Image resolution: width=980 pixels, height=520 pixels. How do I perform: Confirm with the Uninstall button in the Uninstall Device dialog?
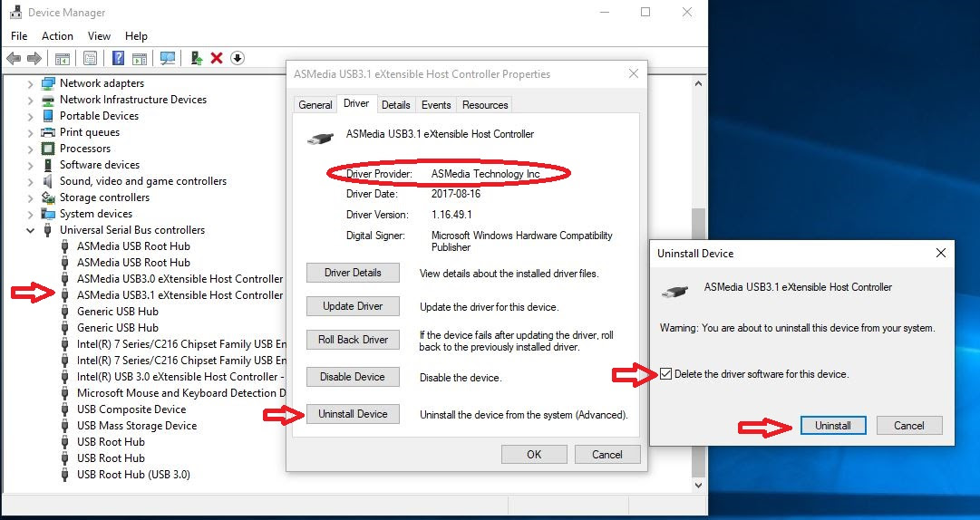(x=833, y=426)
